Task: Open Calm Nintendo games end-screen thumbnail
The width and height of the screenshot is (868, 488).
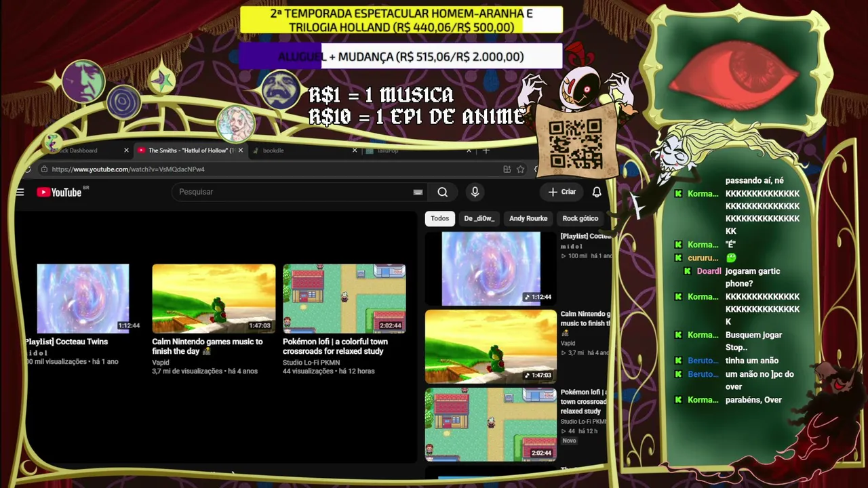Action: [214, 298]
